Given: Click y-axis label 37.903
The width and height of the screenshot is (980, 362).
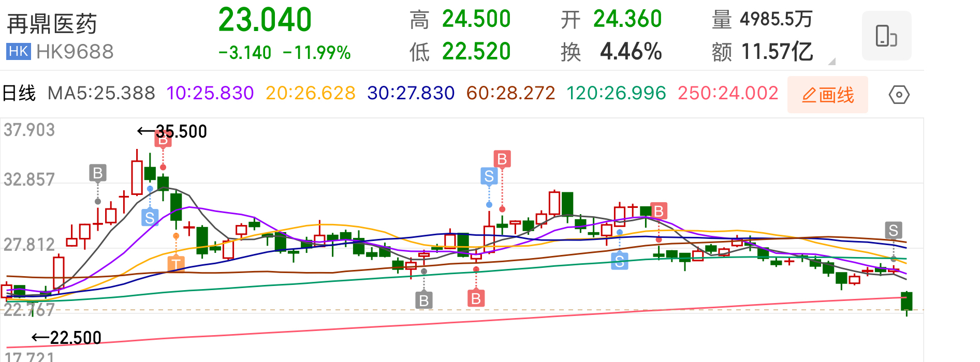Looking at the screenshot, I should [29, 130].
